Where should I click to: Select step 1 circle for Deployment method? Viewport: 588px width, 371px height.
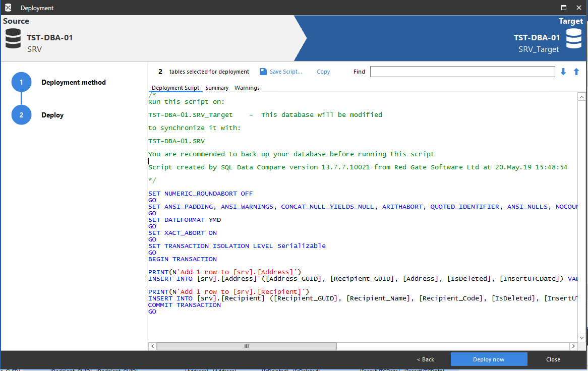click(21, 82)
